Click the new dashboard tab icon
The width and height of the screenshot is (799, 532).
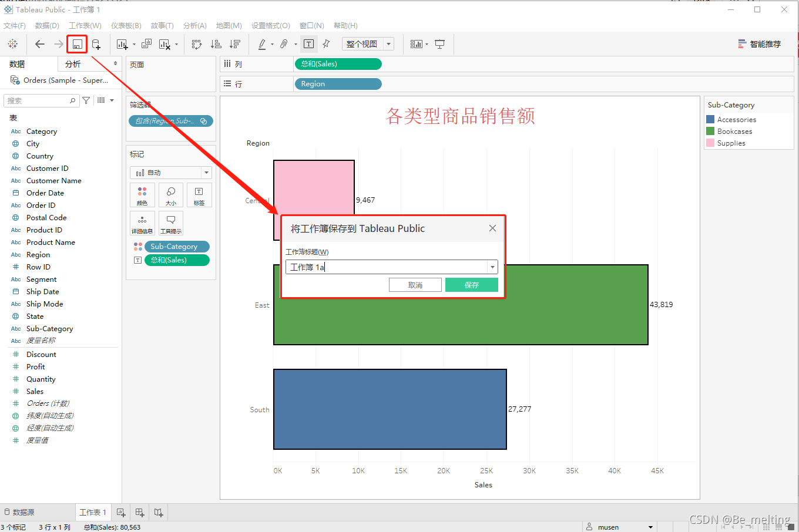[x=140, y=513]
